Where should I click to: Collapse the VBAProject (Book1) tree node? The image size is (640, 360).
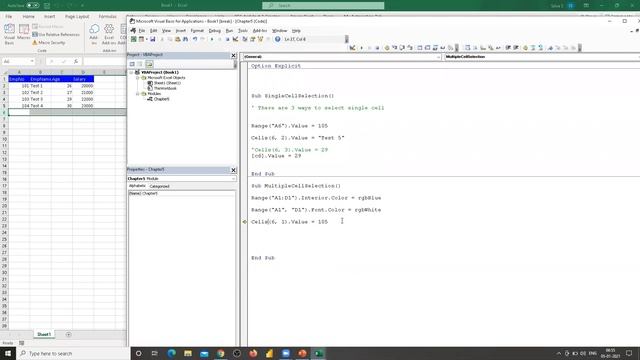[x=131, y=72]
